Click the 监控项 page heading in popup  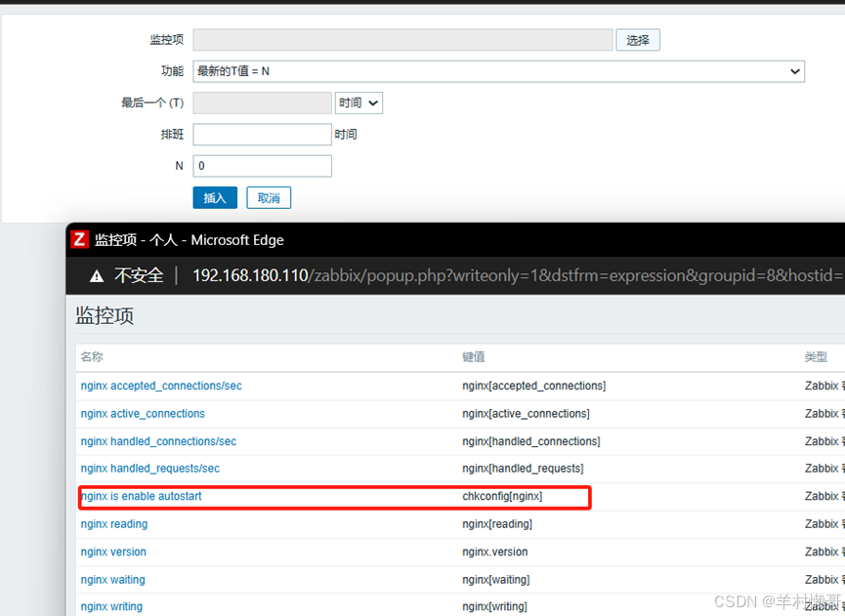point(105,315)
